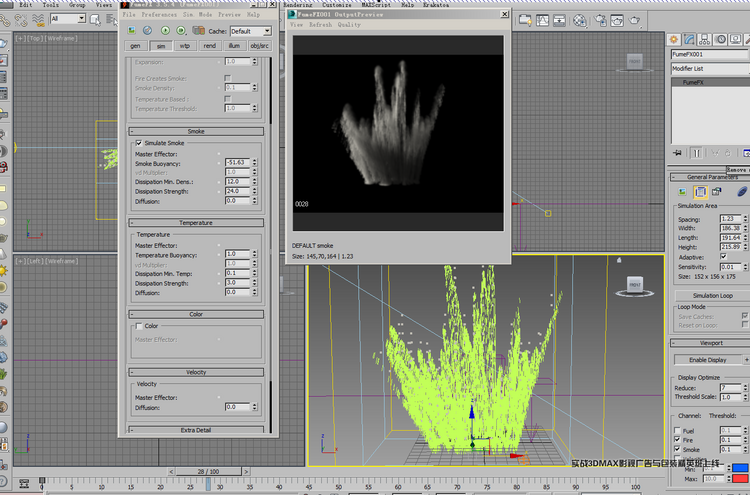750x495 pixels.
Task: Switch to the obj/src tab
Action: pyautogui.click(x=260, y=46)
